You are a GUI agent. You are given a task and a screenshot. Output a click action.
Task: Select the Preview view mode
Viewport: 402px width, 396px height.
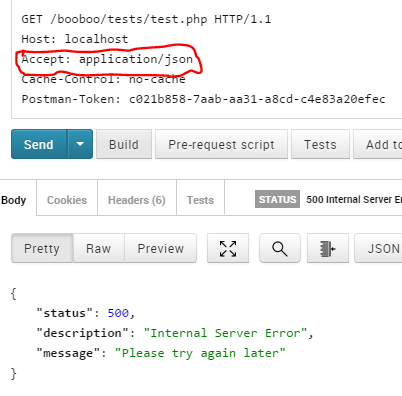161,248
